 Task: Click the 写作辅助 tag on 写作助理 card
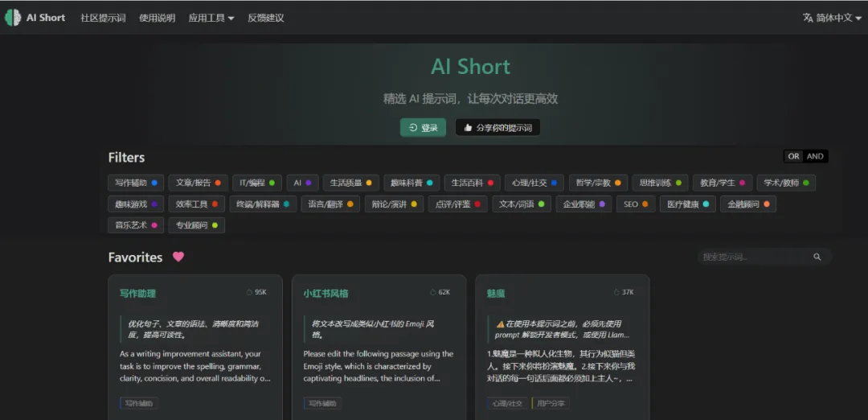tap(139, 403)
